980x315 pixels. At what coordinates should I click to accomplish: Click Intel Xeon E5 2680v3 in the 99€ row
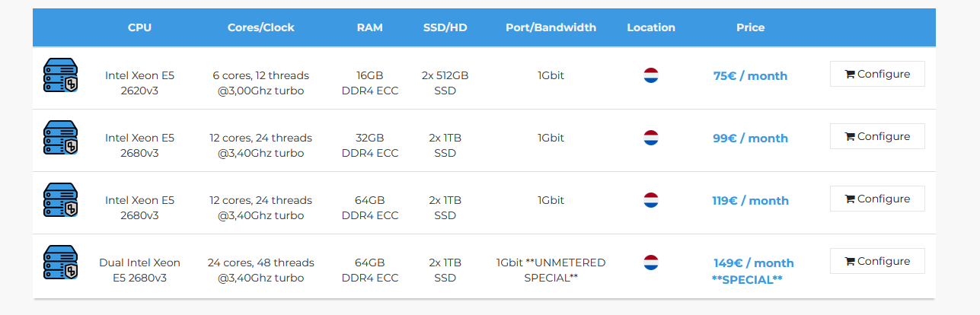(x=139, y=145)
